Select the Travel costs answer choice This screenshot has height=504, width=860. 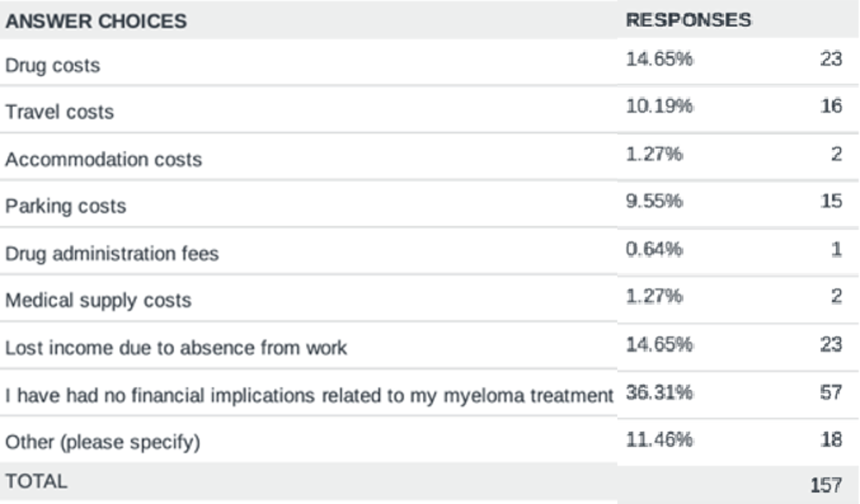pos(60,112)
